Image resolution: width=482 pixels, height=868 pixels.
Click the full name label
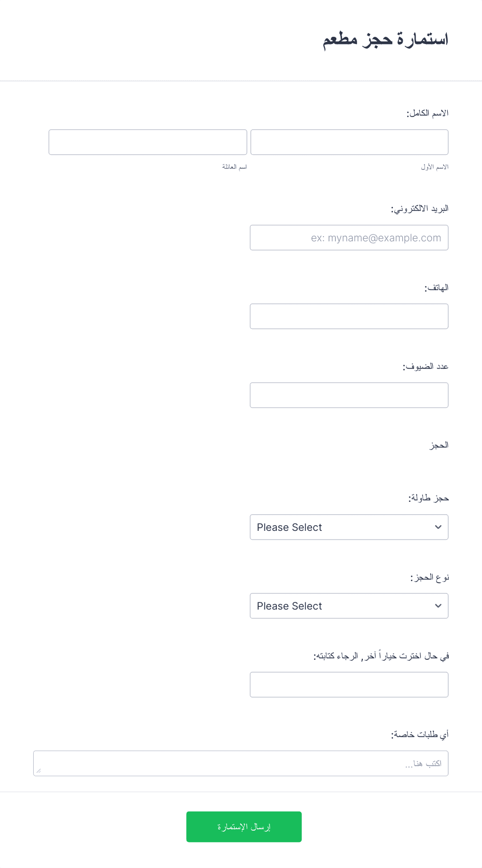click(x=428, y=113)
